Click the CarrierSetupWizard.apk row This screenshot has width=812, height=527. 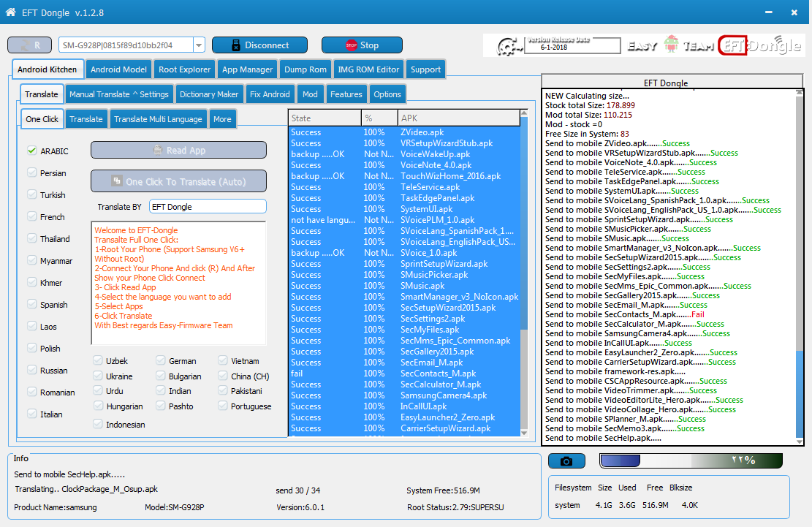tap(404, 428)
